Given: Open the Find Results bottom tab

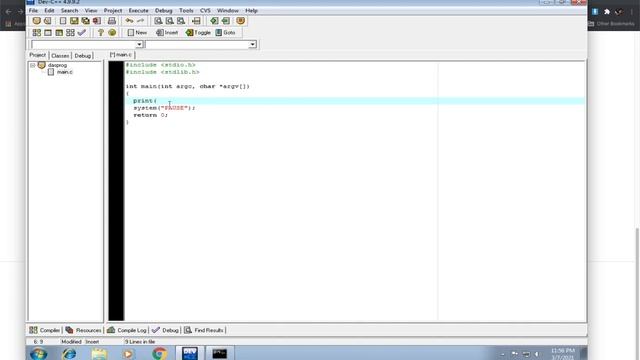Looking at the screenshot, I should 204,330.
